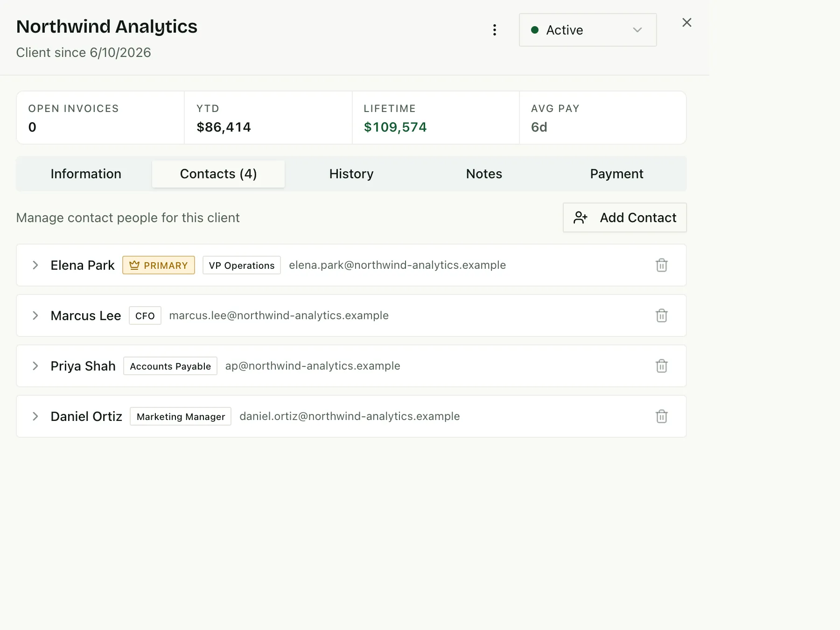Show the Payment tab
This screenshot has width=840, height=630.
tap(616, 174)
